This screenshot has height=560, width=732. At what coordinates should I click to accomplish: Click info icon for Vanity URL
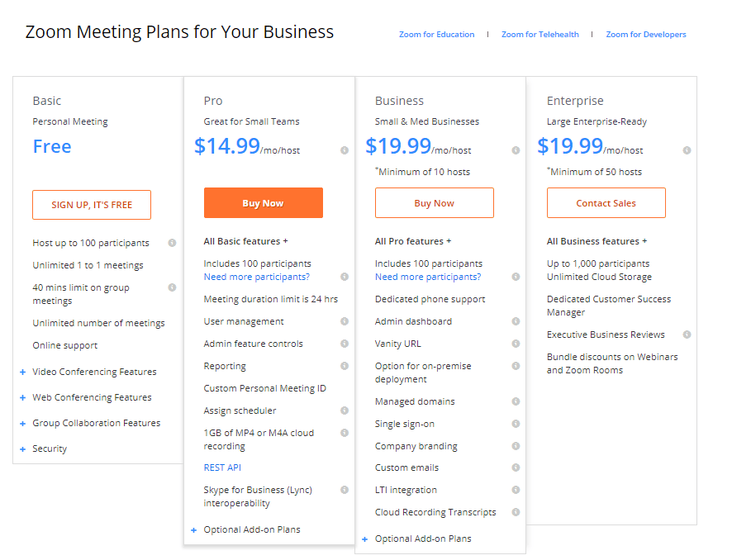coord(516,344)
